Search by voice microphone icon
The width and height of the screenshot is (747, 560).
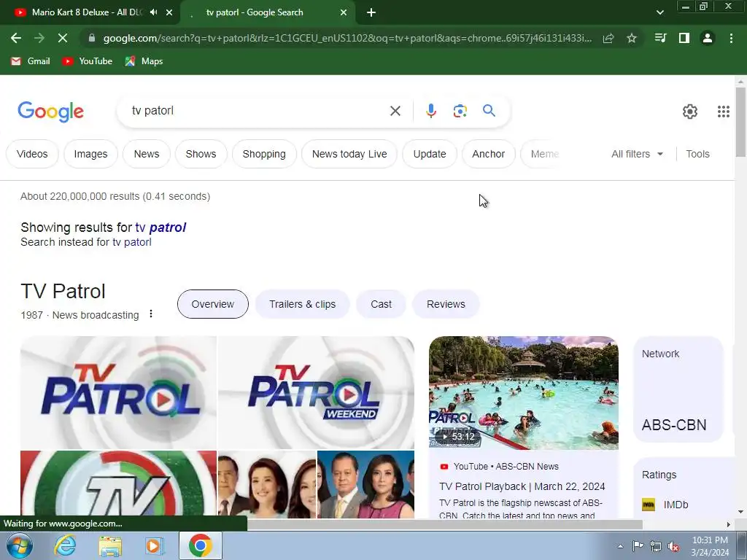click(x=430, y=111)
